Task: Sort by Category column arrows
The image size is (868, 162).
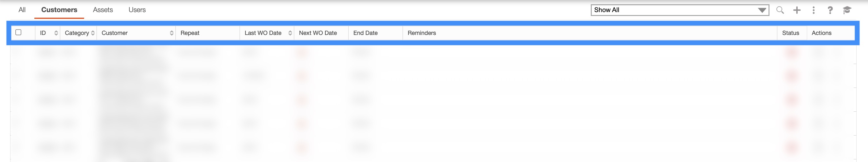Action: 93,33
